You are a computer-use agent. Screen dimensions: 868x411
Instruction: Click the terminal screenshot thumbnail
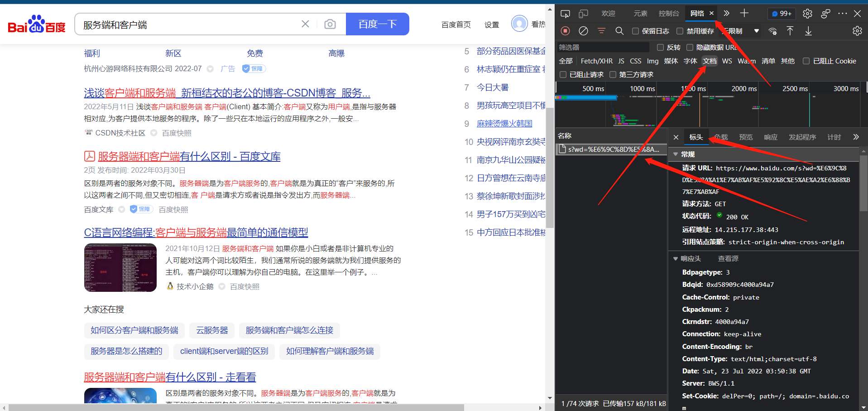pyautogui.click(x=120, y=268)
